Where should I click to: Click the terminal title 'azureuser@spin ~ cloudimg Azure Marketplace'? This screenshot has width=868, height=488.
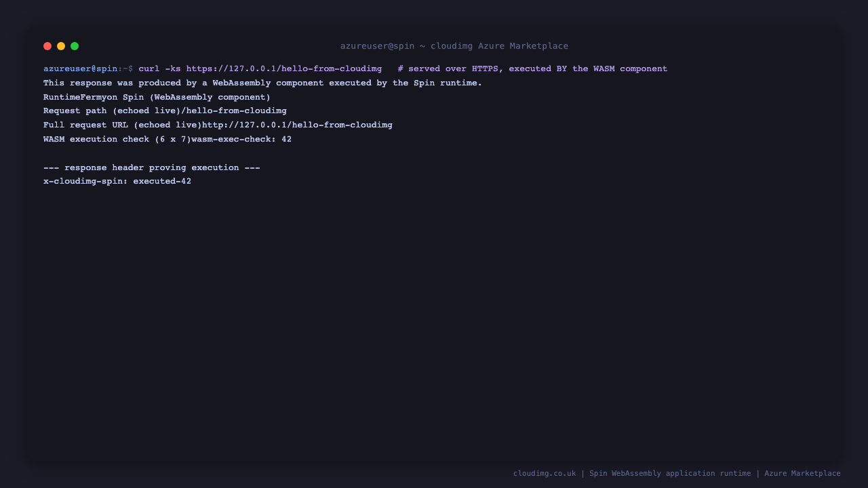454,46
